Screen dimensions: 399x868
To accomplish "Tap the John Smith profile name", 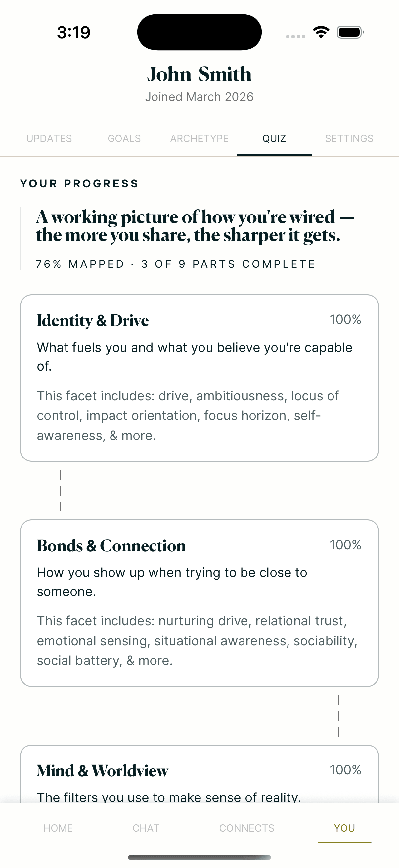I will coord(199,74).
